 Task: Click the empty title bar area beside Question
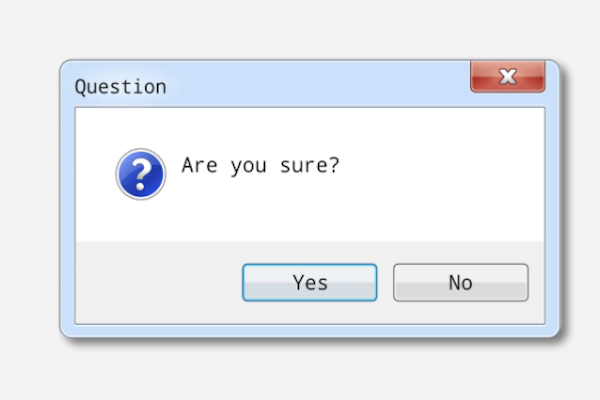pos(318,84)
